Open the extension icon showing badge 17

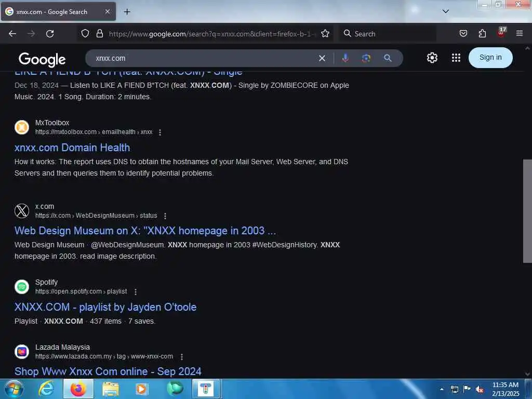501,33
